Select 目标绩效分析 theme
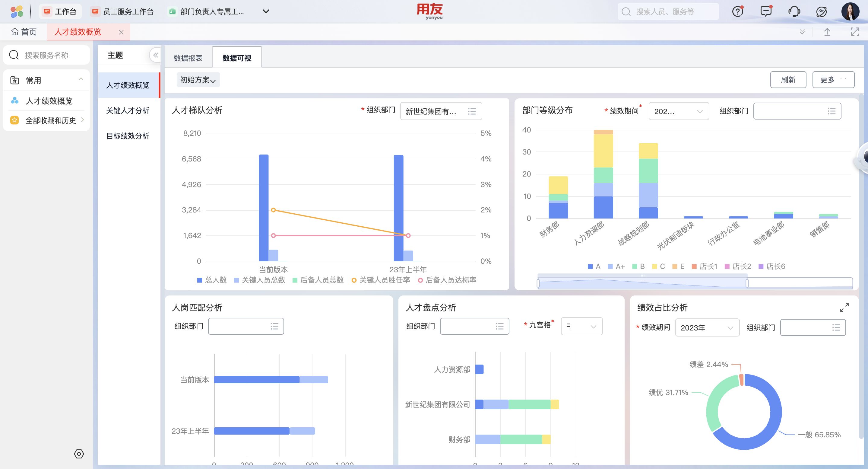Screen dimensions: 868x469 coord(128,136)
